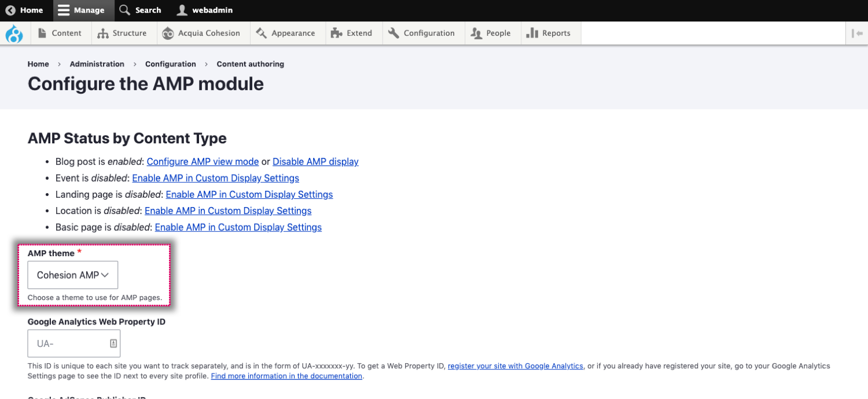
Task: Click Disable AMP display for Blog post
Action: pyautogui.click(x=315, y=162)
